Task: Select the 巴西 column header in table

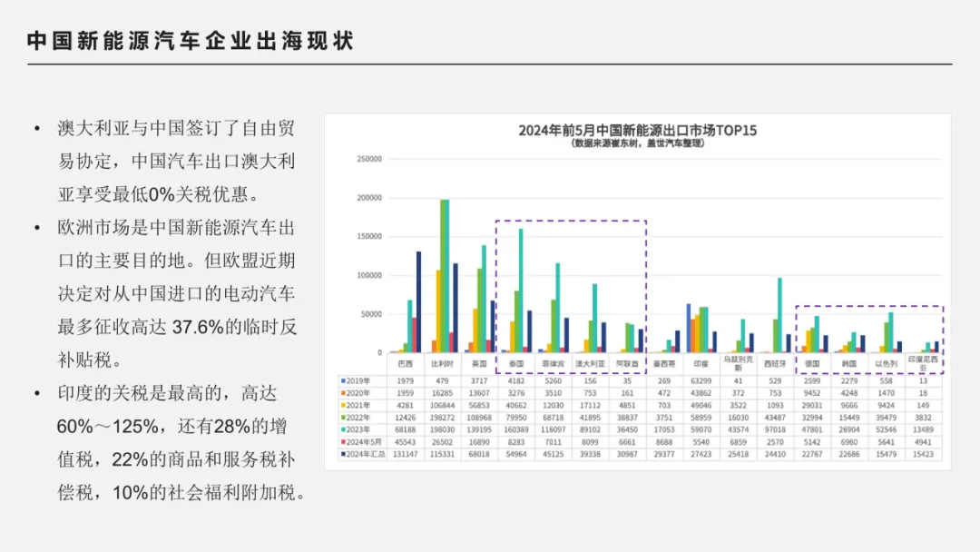Action: pos(405,363)
